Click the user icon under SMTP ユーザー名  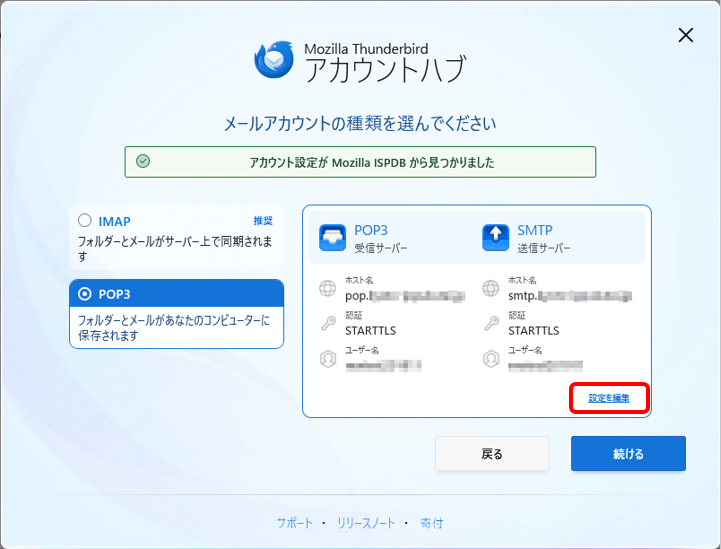[491, 359]
